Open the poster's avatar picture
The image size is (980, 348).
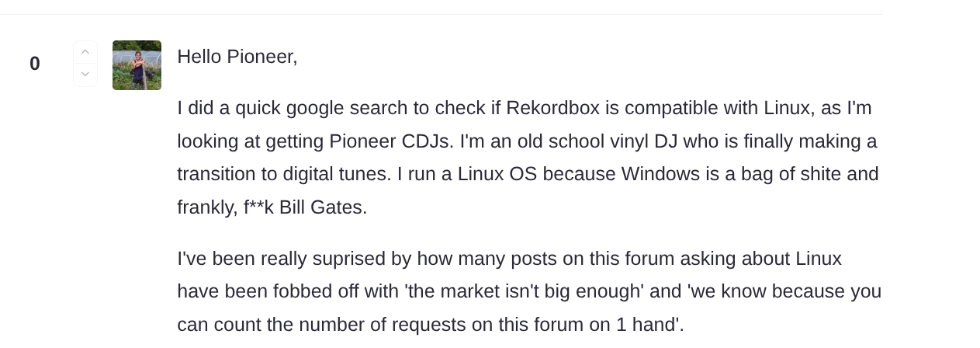pos(137,65)
